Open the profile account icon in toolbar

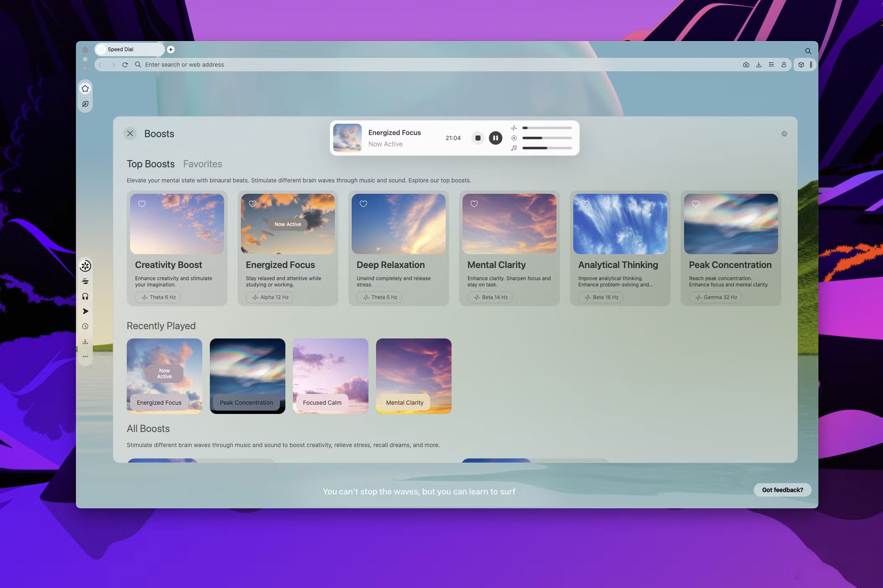click(x=784, y=65)
